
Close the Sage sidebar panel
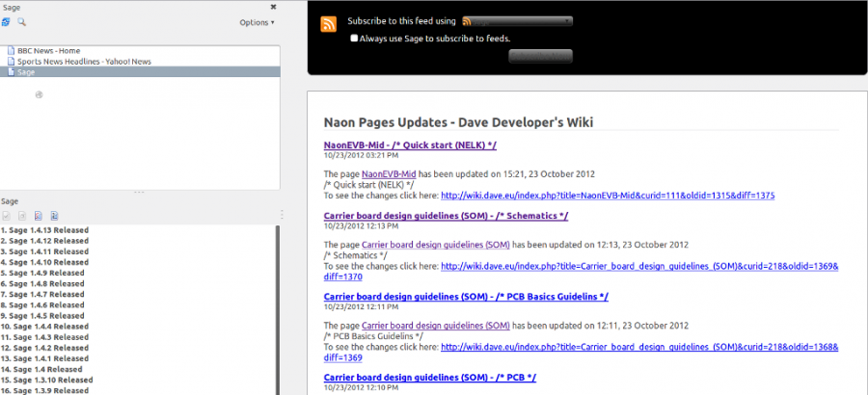(273, 7)
